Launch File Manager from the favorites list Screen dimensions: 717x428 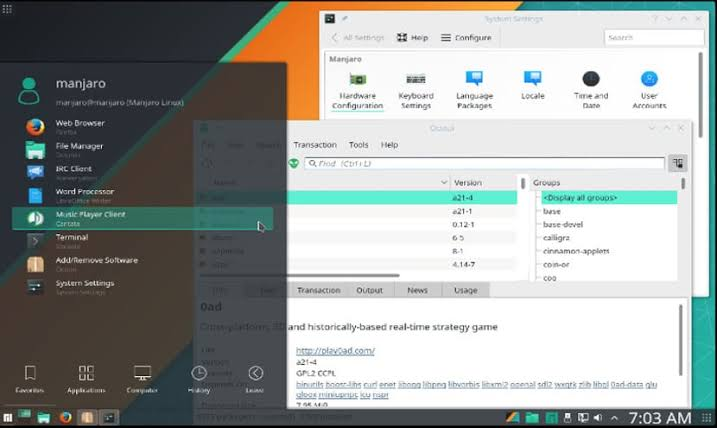pos(143,150)
